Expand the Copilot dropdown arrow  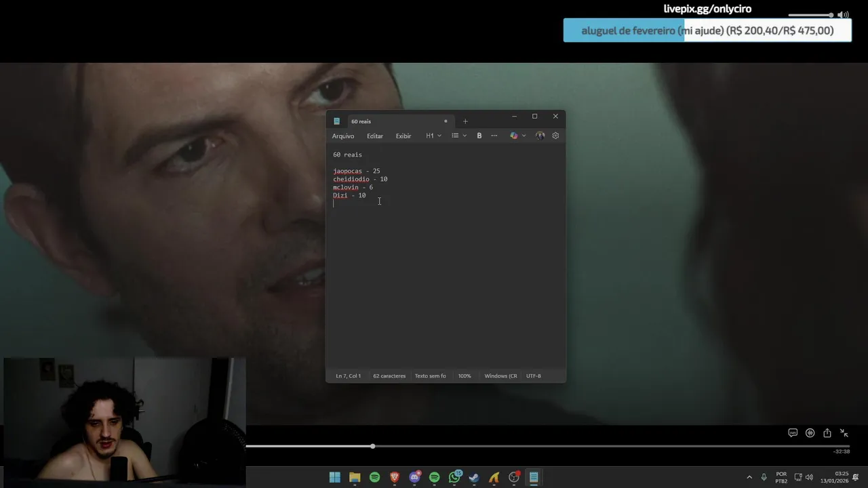click(x=524, y=136)
